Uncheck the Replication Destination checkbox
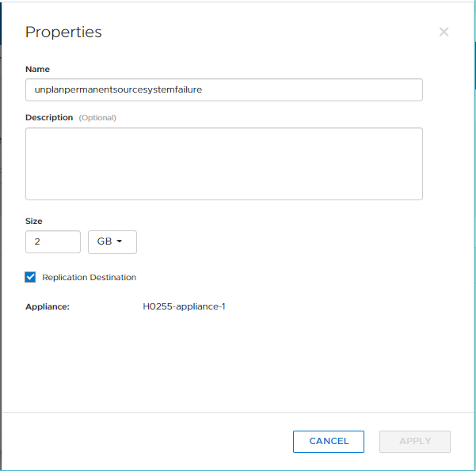The height and width of the screenshot is (471, 476). (x=31, y=277)
